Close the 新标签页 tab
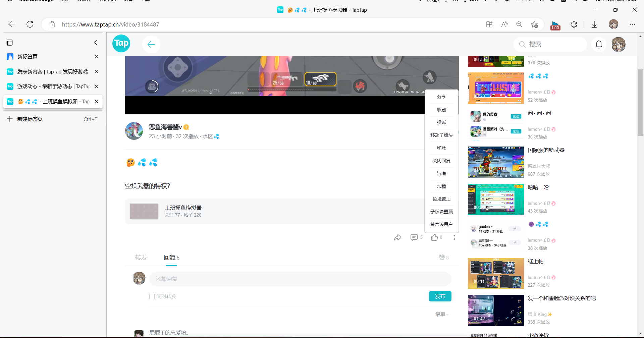This screenshot has width=644, height=338. click(96, 56)
